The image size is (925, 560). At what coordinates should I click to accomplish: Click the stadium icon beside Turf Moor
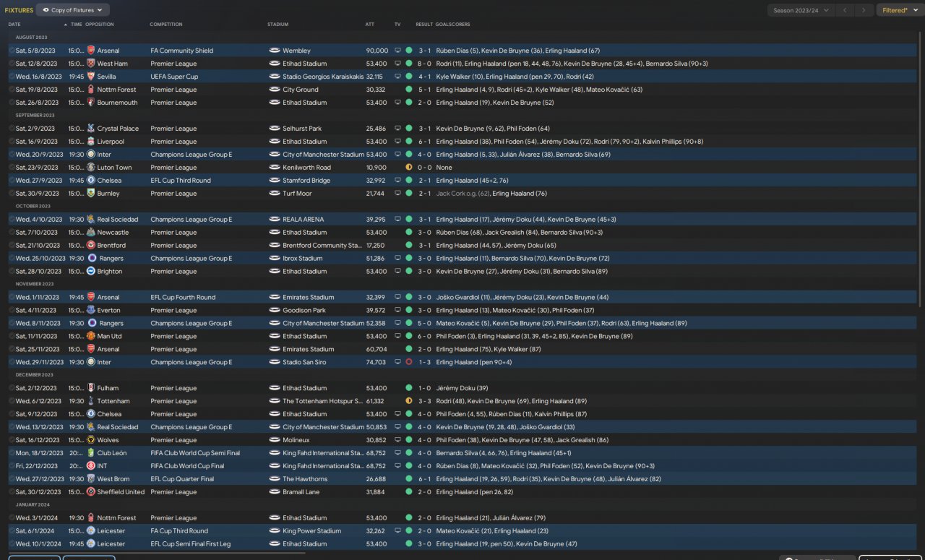click(x=274, y=194)
